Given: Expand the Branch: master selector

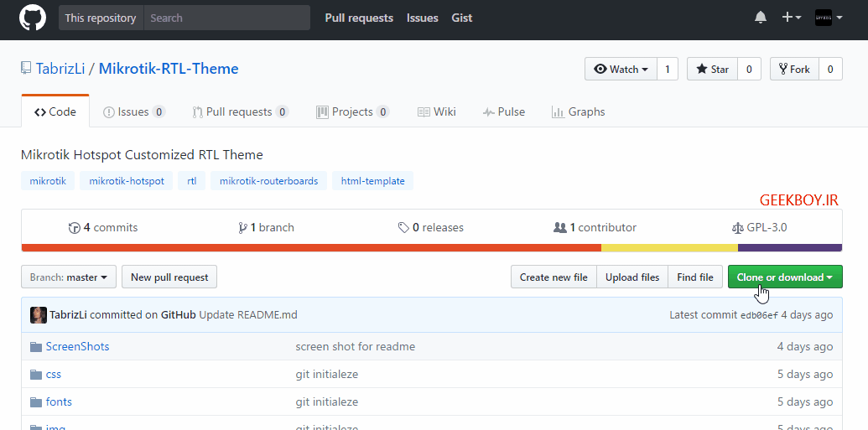Looking at the screenshot, I should click(69, 277).
